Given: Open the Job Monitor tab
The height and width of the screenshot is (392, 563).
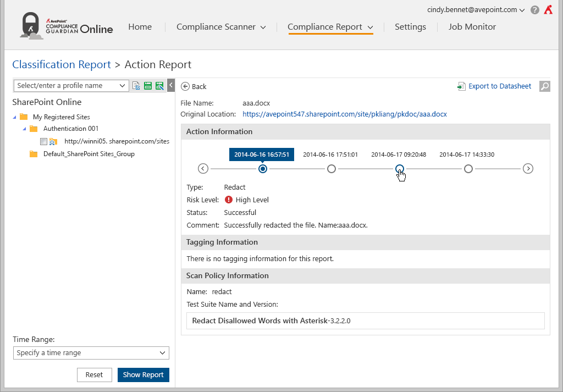Looking at the screenshot, I should [x=472, y=27].
